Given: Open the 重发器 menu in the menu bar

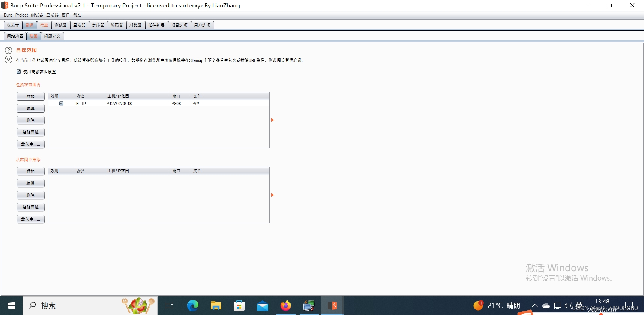Looking at the screenshot, I should [52, 15].
